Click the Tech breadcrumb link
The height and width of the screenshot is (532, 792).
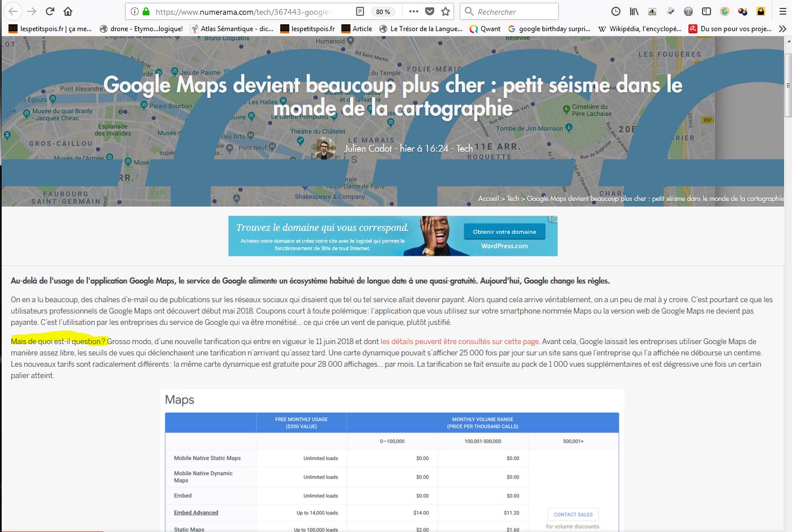coord(512,199)
